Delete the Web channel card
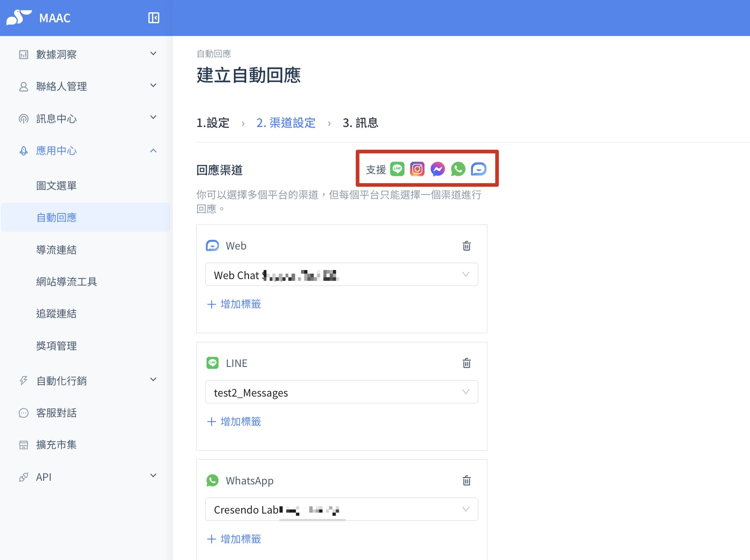Screen dimensions: 750x560 466,246
